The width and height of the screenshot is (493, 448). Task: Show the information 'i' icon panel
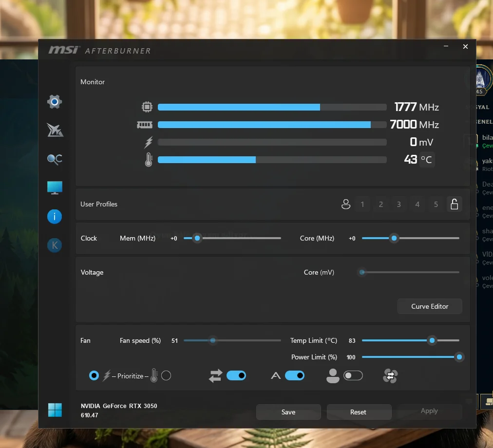click(x=55, y=217)
